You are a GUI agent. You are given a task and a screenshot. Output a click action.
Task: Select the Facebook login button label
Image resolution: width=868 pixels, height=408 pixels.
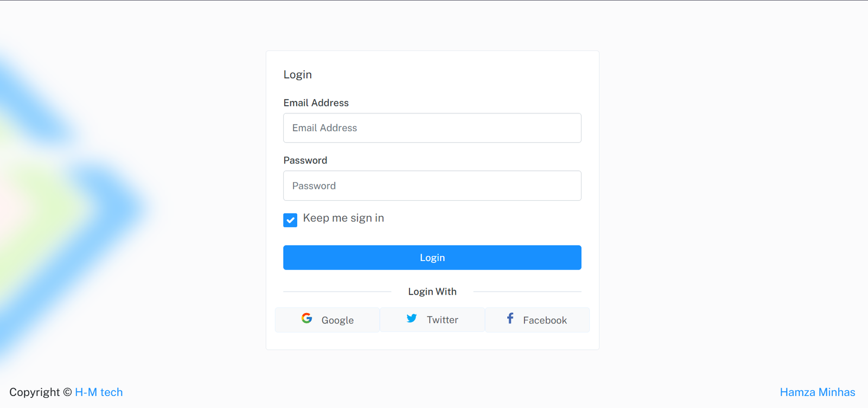click(x=545, y=320)
